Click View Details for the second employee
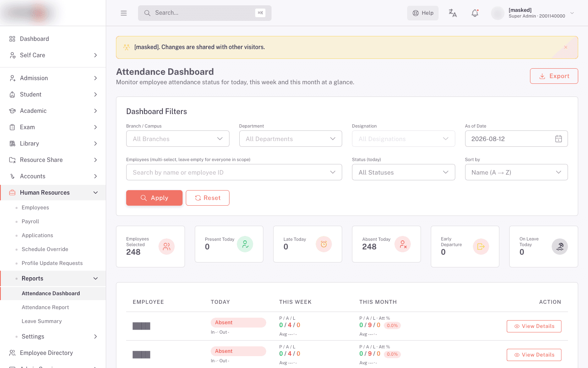Viewport: 588px width, 368px height. pos(534,355)
